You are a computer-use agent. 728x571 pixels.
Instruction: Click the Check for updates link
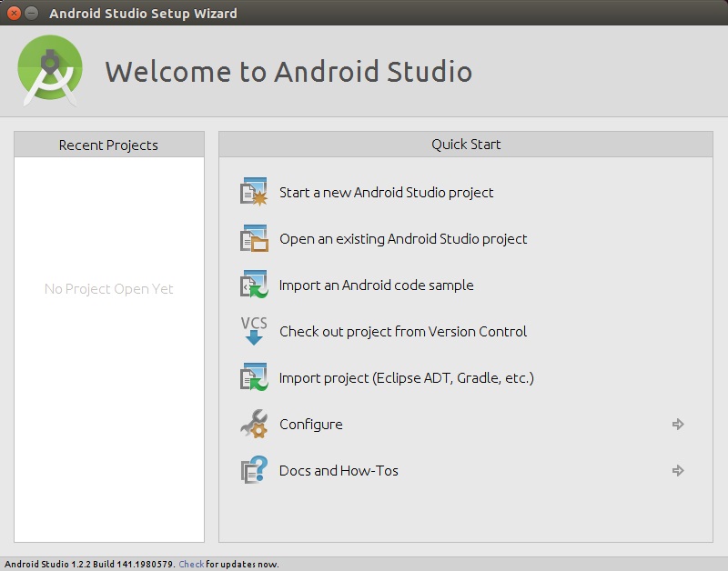point(191,564)
